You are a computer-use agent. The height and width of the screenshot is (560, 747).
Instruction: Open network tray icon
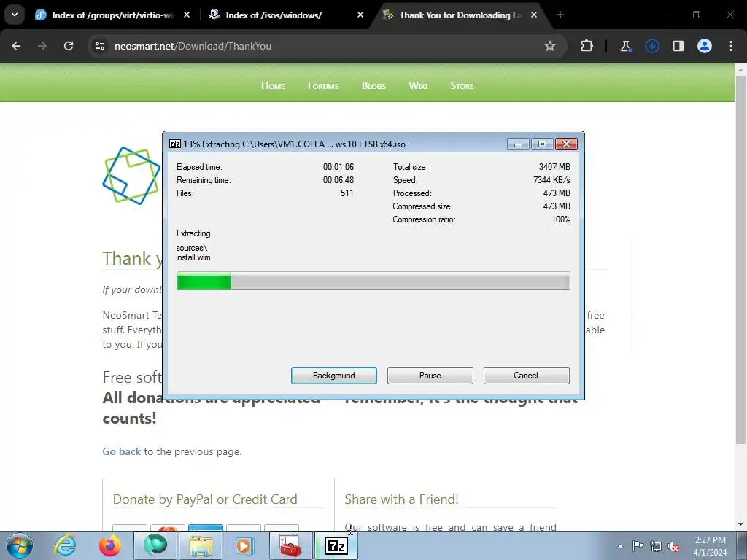[656, 546]
